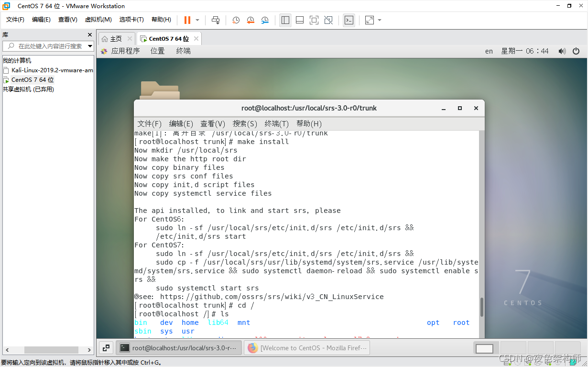Maximize the terminal window

pos(460,108)
